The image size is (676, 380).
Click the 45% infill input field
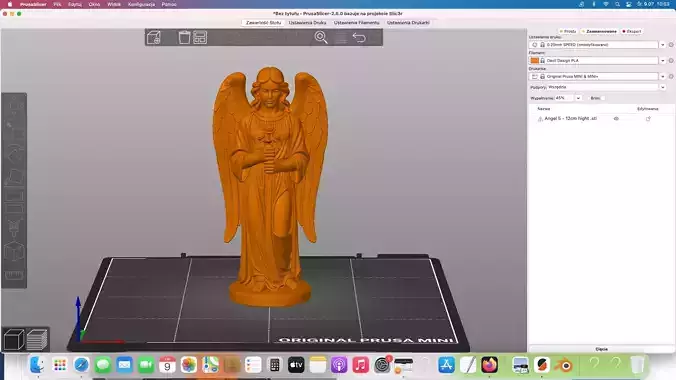(564, 98)
